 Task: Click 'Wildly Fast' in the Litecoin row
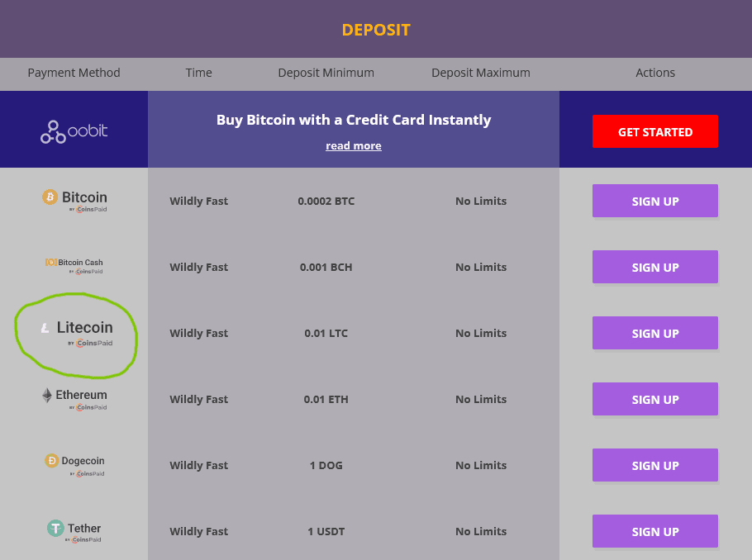(x=199, y=333)
